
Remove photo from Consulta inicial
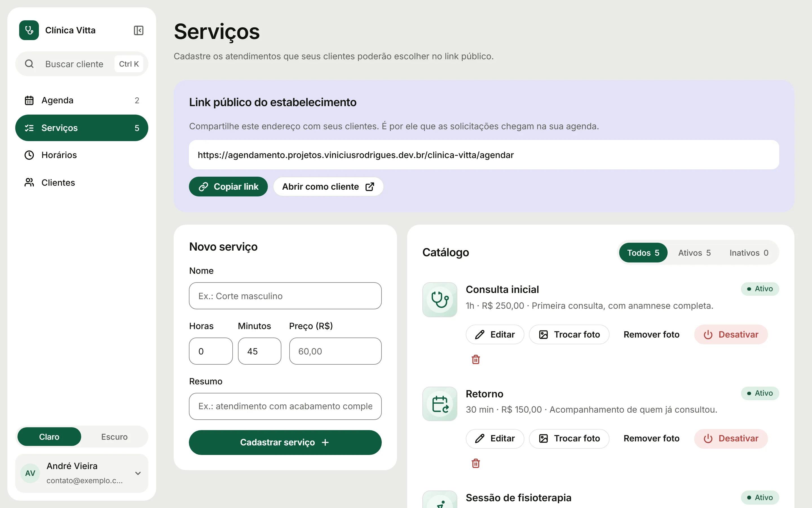click(651, 334)
